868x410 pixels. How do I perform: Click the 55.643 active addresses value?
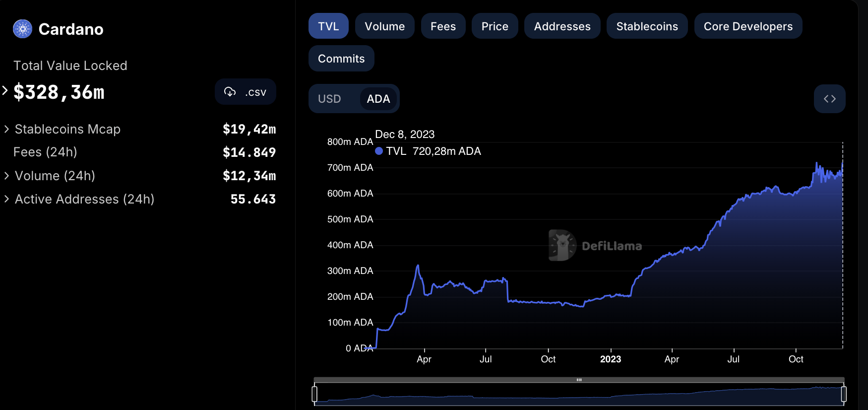tap(253, 199)
